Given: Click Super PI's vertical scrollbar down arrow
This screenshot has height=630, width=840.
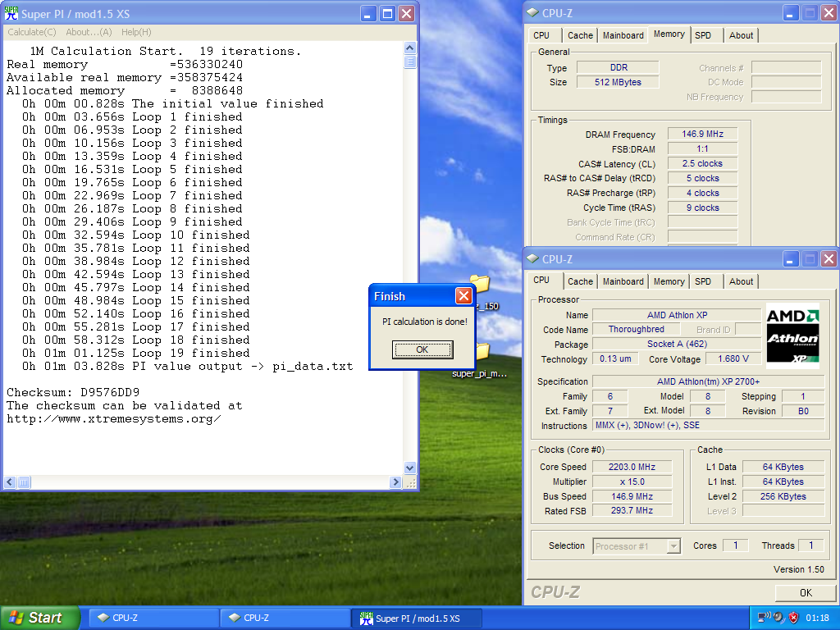Looking at the screenshot, I should [x=410, y=468].
